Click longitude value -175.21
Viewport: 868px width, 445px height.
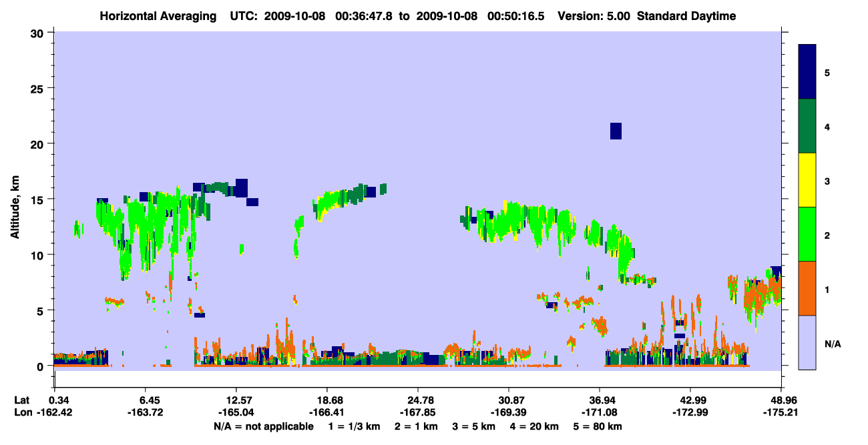[781, 412]
